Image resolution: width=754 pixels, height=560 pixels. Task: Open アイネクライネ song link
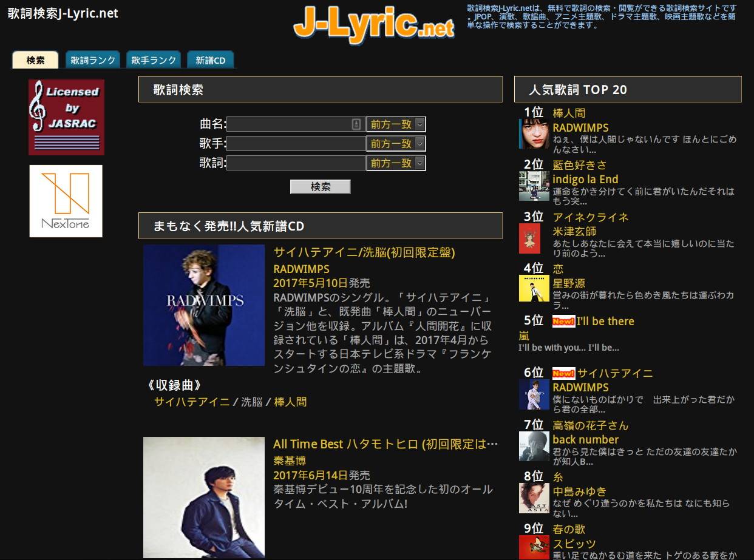[591, 217]
